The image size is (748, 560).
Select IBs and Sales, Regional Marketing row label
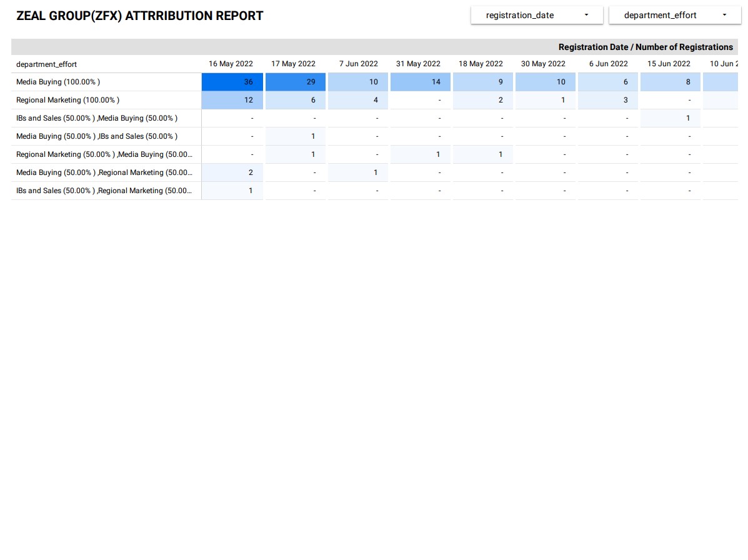coord(104,191)
